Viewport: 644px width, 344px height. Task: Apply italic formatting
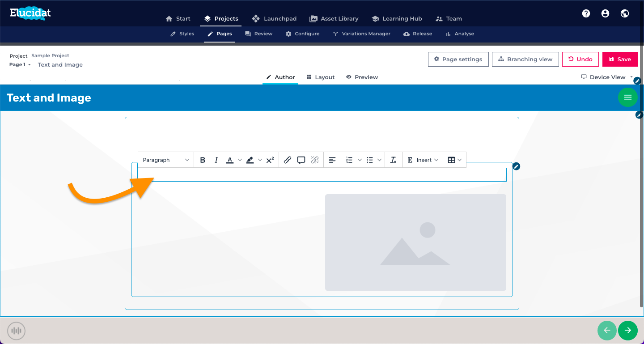tap(216, 160)
